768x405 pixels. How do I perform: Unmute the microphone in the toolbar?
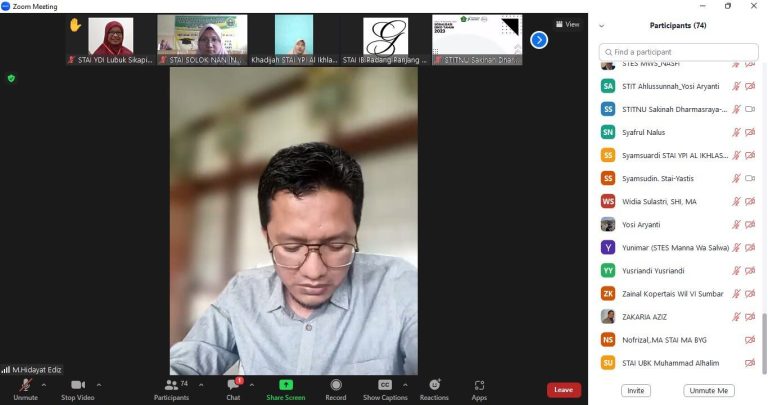25,390
